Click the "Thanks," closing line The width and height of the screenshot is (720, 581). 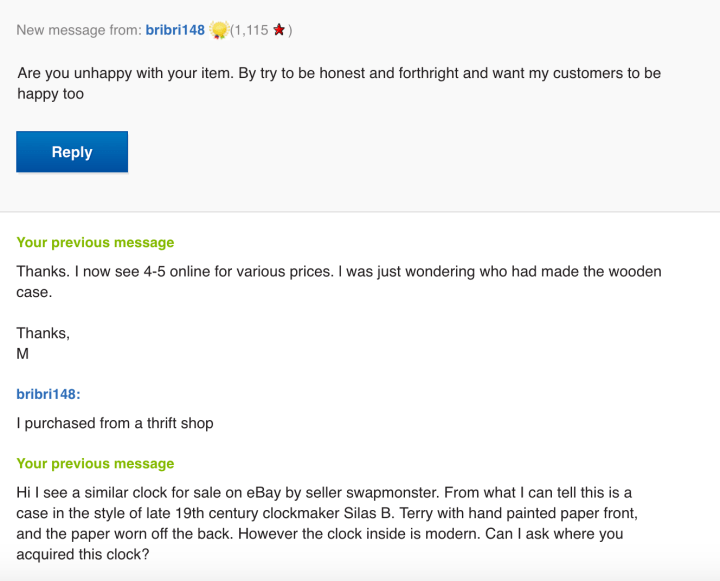pos(43,333)
